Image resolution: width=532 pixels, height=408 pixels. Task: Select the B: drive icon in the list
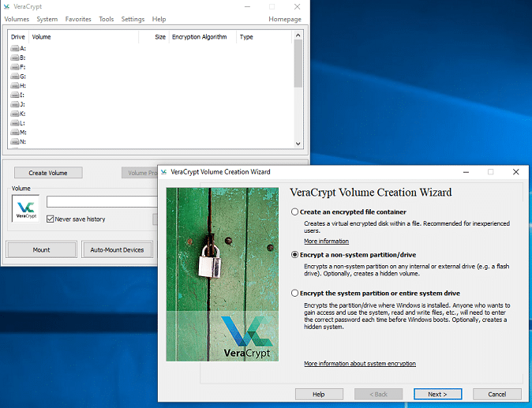[x=14, y=58]
